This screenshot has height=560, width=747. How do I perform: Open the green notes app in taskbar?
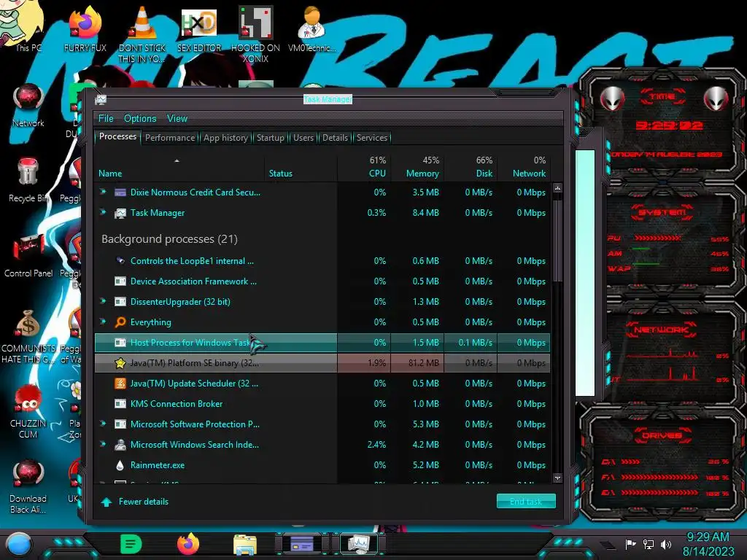tap(131, 544)
